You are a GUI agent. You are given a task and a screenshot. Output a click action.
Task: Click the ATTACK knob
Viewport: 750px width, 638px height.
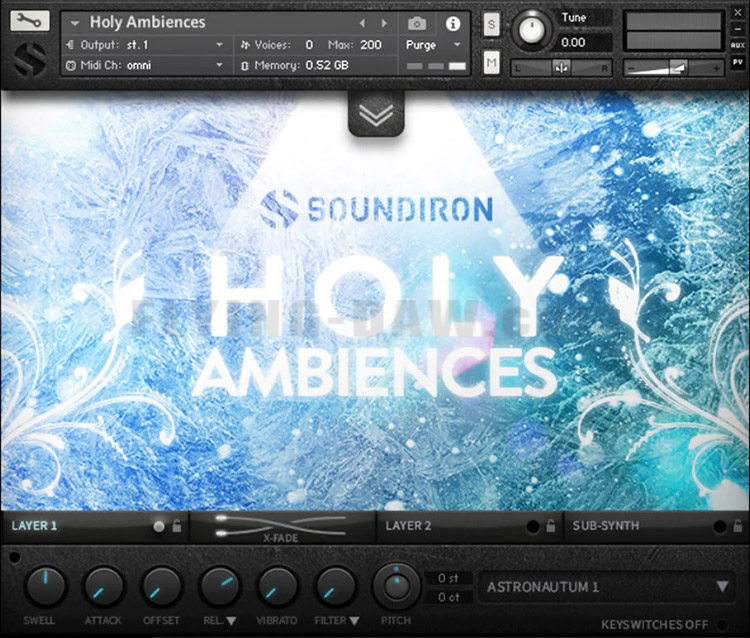click(103, 587)
